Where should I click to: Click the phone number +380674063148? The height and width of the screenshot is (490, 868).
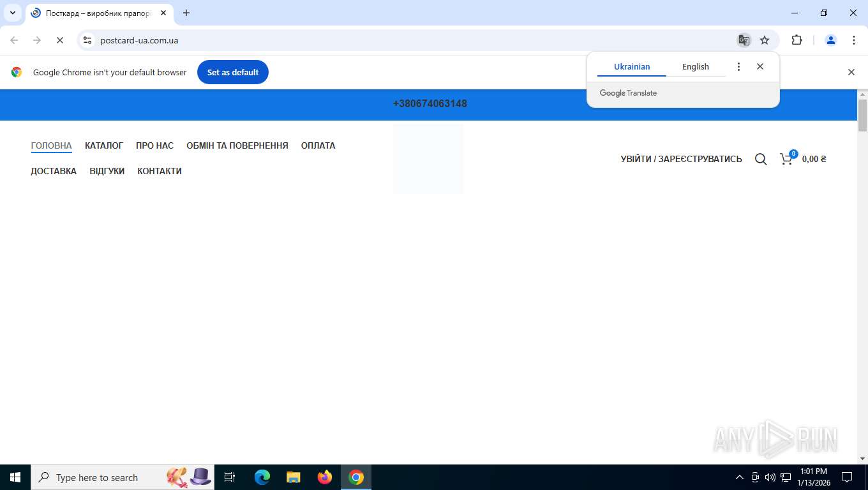[x=430, y=103]
